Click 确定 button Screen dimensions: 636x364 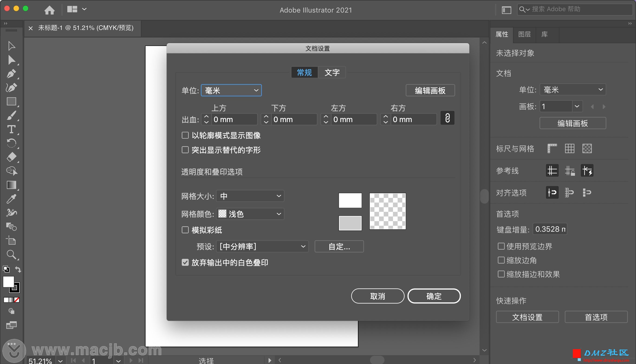434,296
